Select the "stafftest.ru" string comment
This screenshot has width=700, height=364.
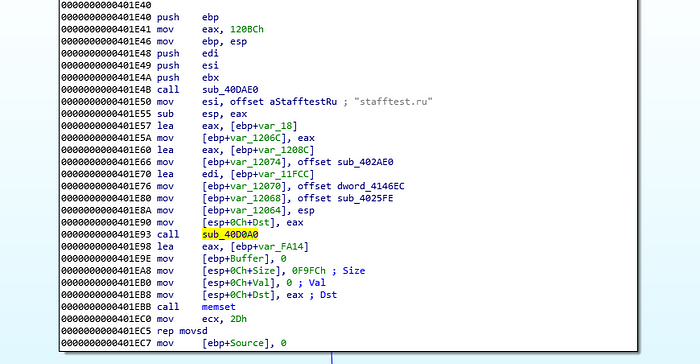[x=393, y=102]
